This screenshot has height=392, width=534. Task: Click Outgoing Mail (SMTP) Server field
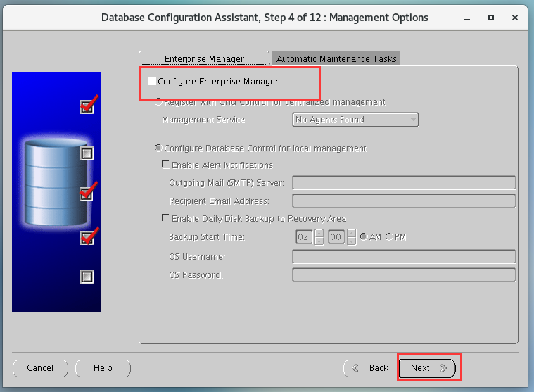404,182
